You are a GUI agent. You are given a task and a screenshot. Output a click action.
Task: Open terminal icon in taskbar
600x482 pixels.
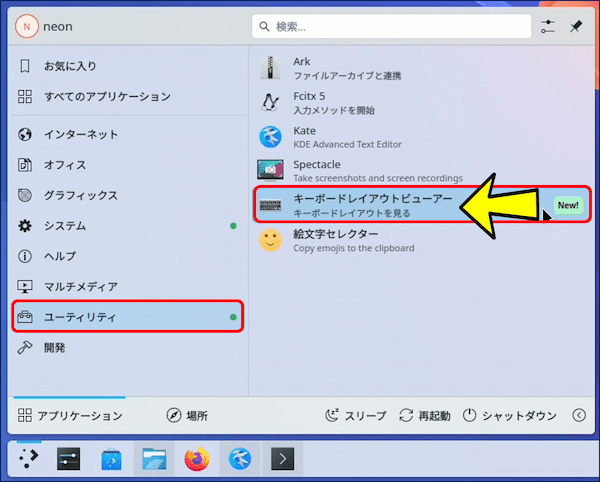tap(284, 459)
